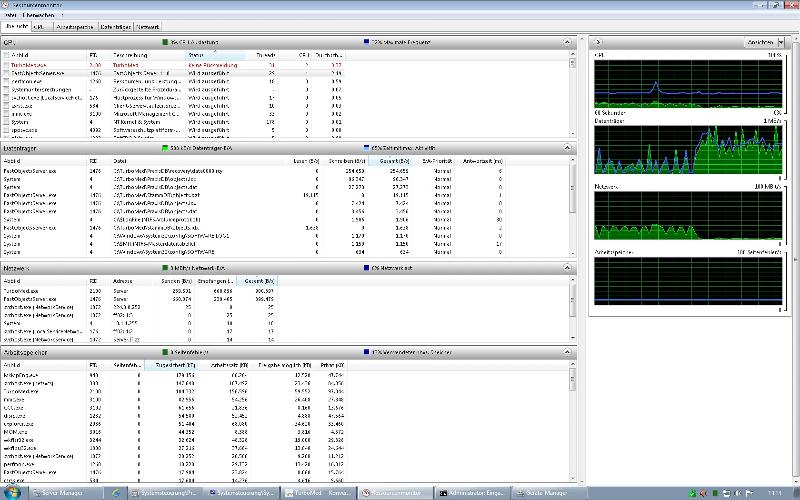Open Server Manager from taskbar

pos(65,493)
